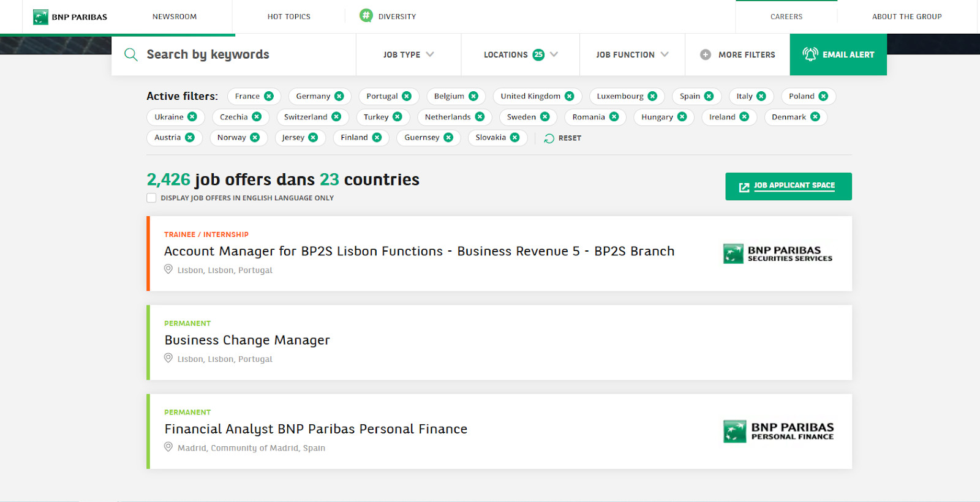Click the Email Alert button label
Screen dimensions: 980x502
[848, 54]
